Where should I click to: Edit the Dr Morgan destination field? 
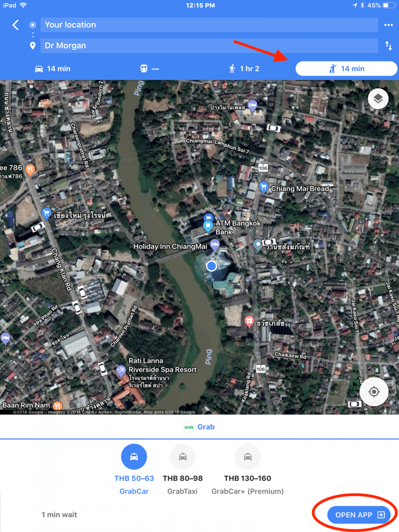pyautogui.click(x=209, y=45)
